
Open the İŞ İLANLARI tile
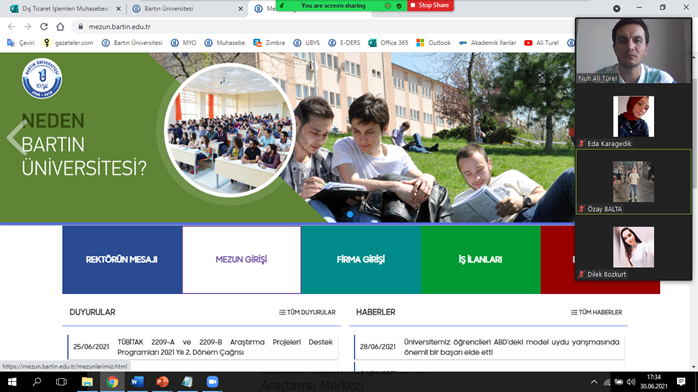tap(480, 259)
